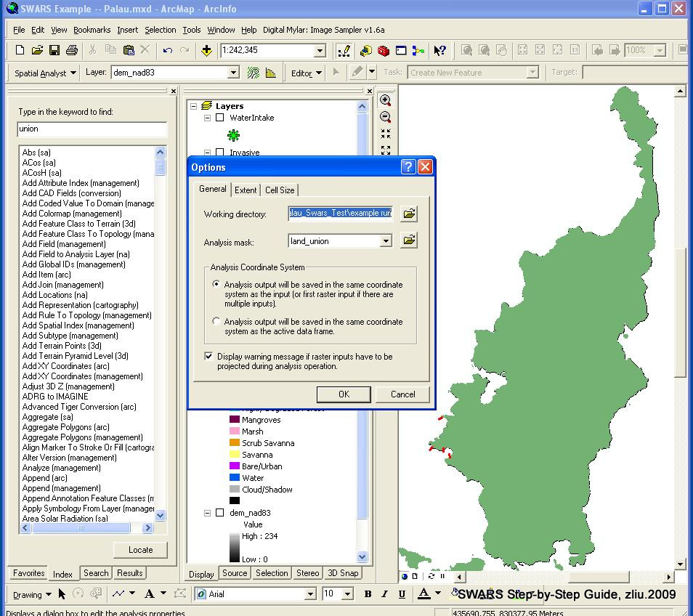Select the Zoom In tool

pos(386,100)
